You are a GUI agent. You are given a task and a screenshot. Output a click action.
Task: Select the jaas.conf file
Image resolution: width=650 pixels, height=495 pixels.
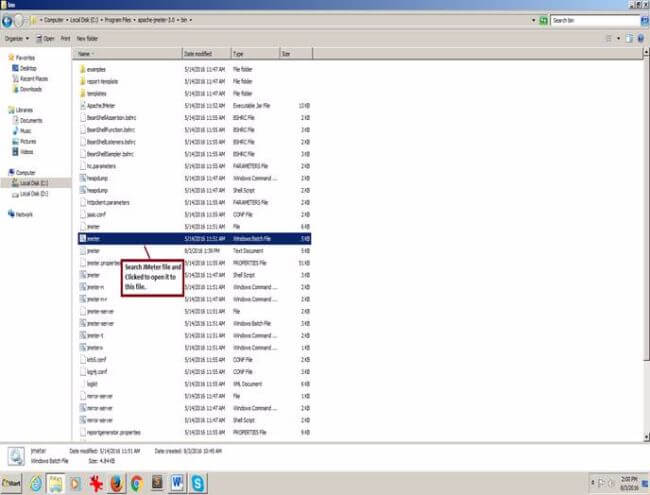coord(194,215)
